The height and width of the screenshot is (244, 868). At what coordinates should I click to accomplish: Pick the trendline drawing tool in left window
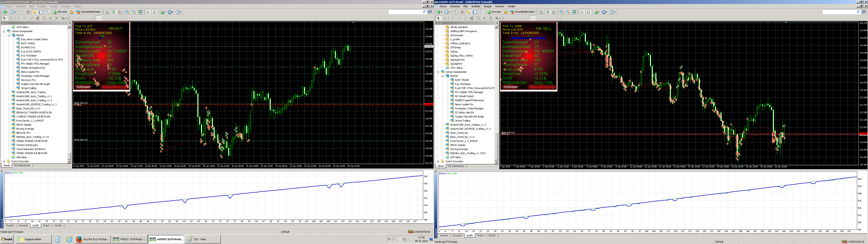click(x=31, y=18)
